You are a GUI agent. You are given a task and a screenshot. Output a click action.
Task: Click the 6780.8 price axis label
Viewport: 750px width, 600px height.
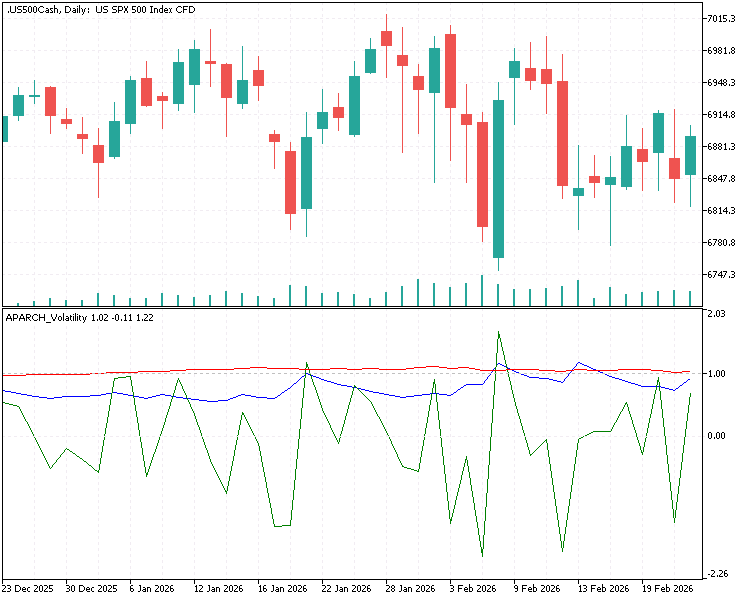(x=721, y=243)
